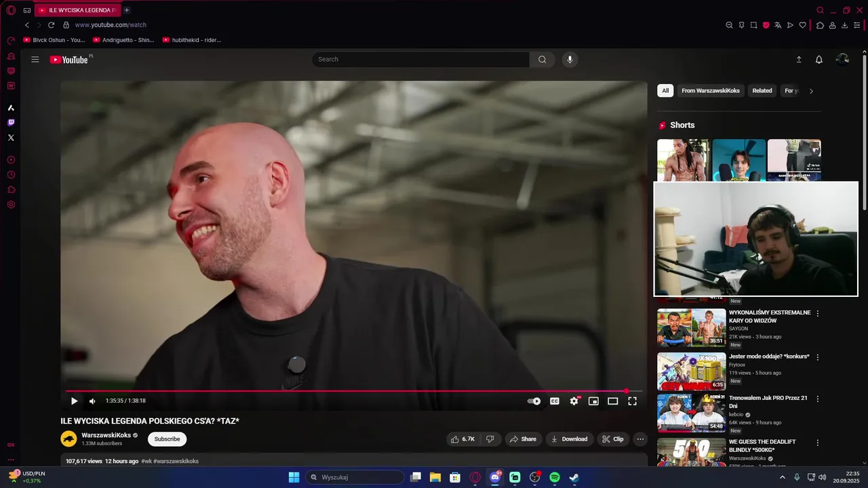Select the From WarszawskiKoks chip

[711, 91]
